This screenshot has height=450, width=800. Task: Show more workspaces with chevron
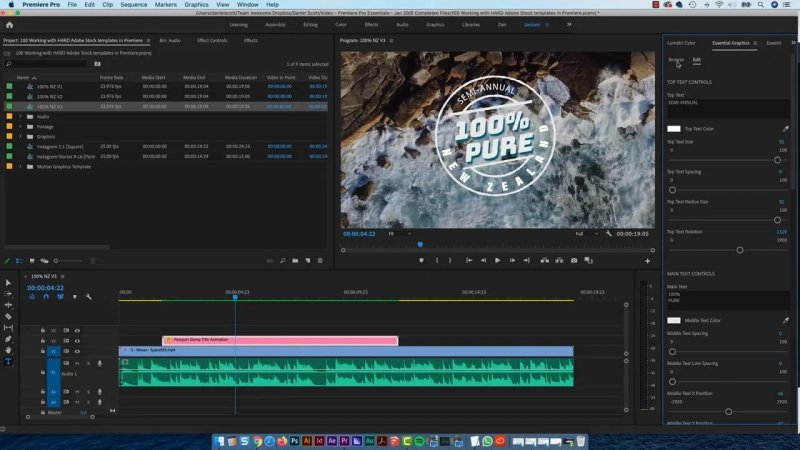[569, 24]
